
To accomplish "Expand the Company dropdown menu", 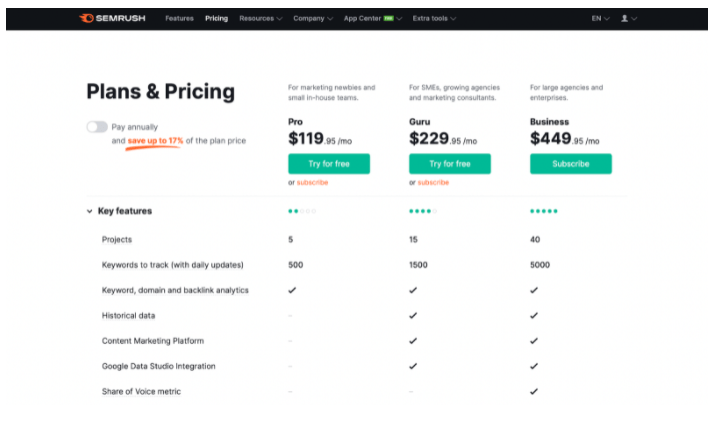I will click(313, 18).
